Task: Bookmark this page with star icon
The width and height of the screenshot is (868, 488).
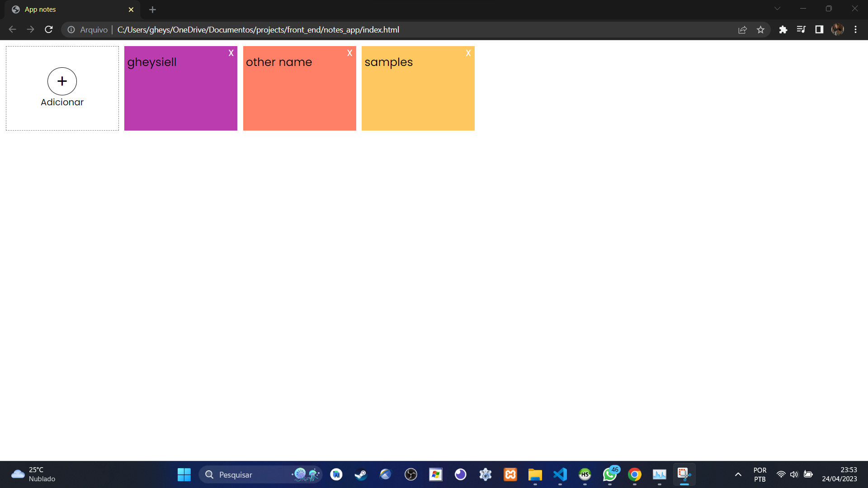Action: coord(760,30)
